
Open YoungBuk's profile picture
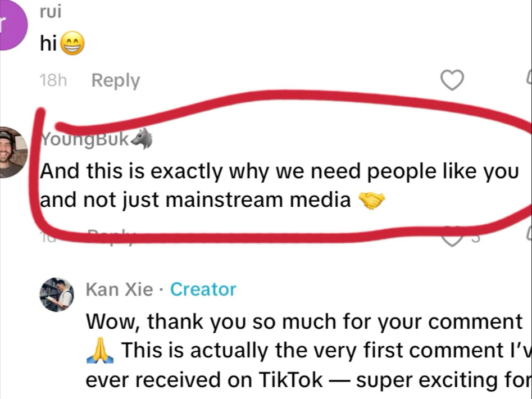pyautogui.click(x=12, y=152)
